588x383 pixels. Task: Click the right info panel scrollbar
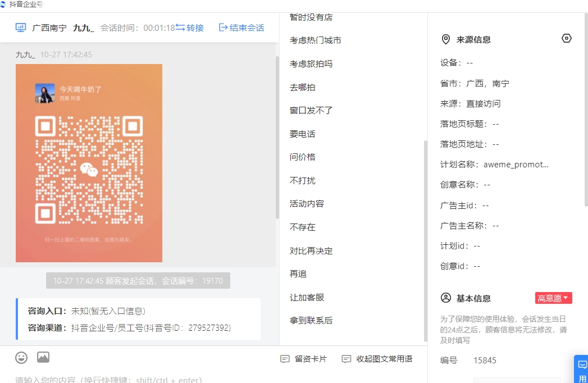point(586,110)
